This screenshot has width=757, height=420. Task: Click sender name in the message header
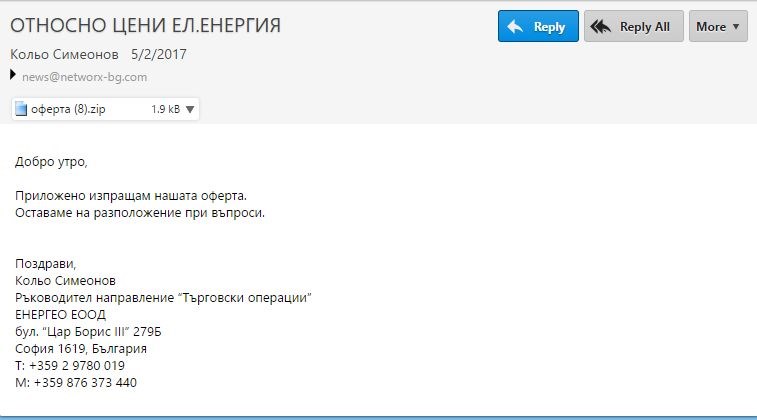click(x=64, y=54)
